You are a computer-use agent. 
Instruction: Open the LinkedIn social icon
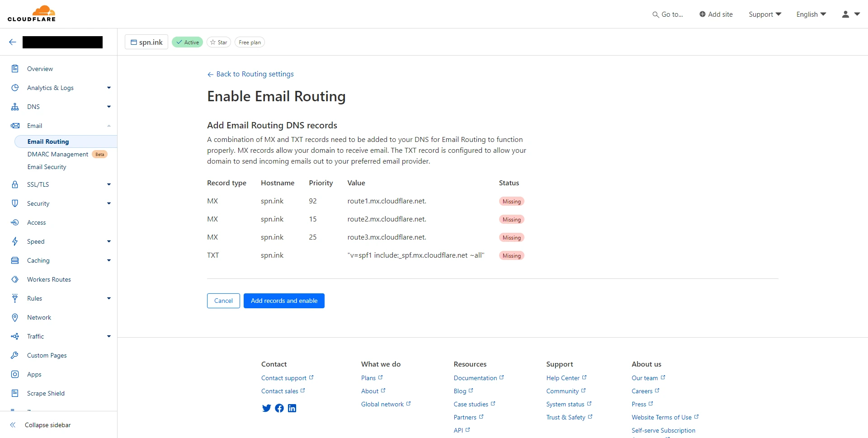tap(292, 408)
